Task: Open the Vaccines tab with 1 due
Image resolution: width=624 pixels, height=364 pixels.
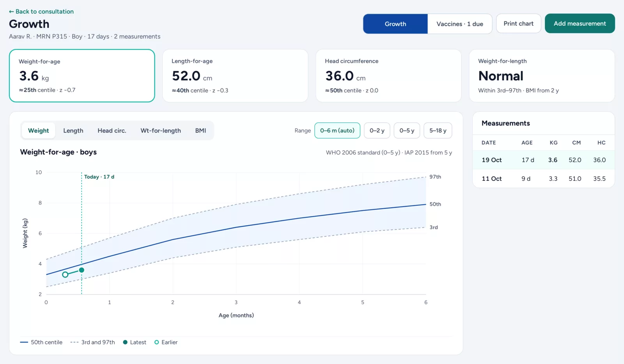Action: [460, 24]
